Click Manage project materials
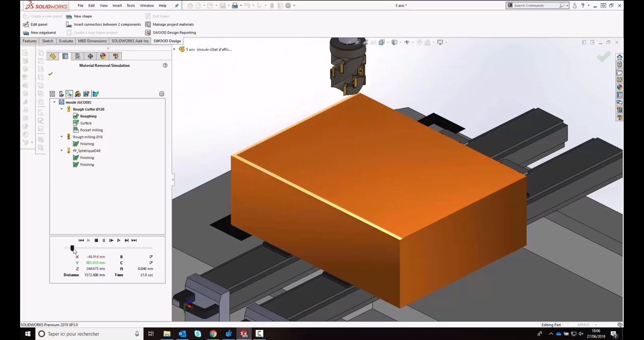This screenshot has height=340, width=644. click(x=173, y=24)
